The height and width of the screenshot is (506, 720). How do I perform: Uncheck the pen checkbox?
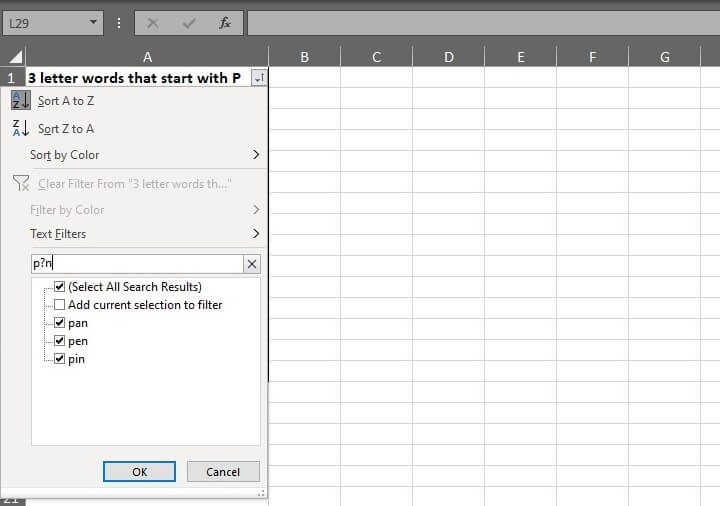(x=60, y=341)
